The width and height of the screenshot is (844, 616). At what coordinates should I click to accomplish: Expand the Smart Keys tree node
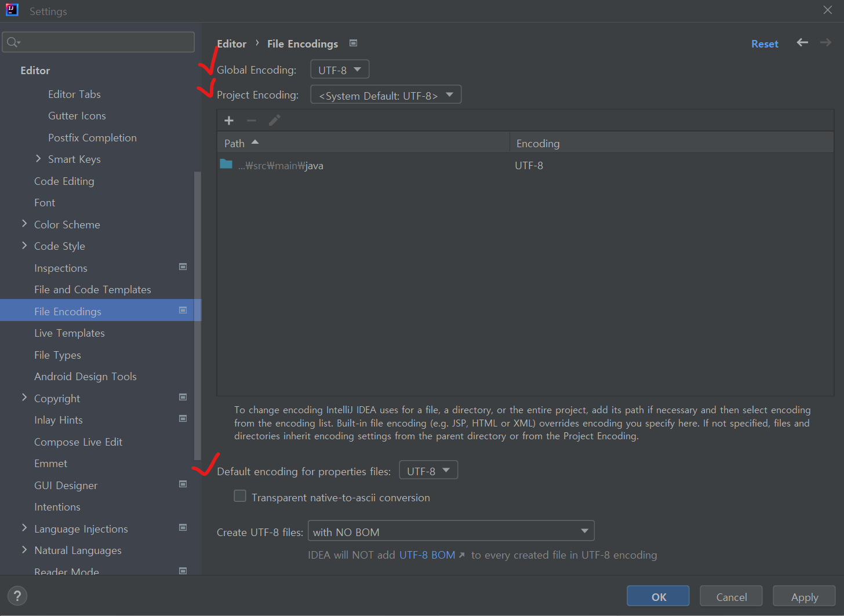38,158
